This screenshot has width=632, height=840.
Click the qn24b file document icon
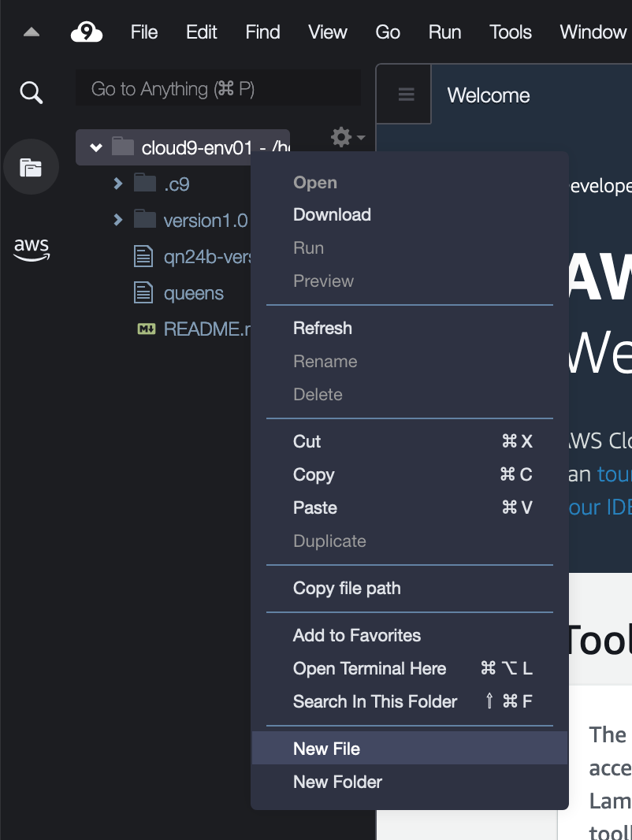point(143,256)
